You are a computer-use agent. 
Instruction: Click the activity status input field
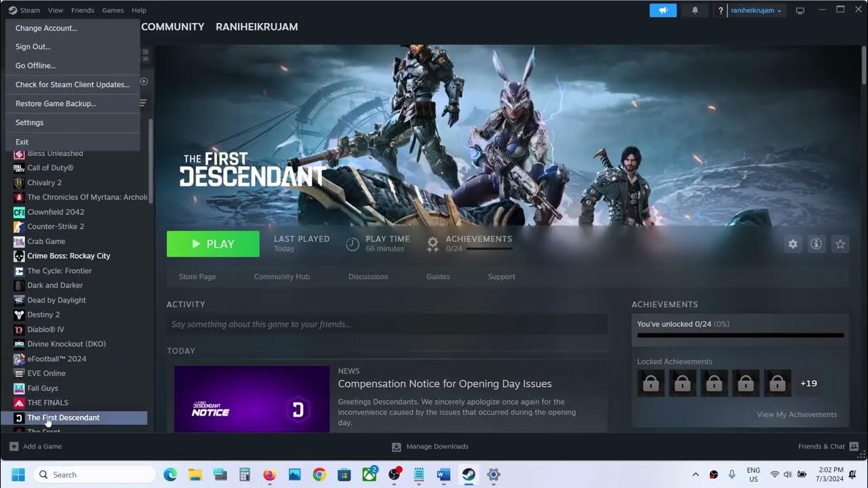(x=387, y=324)
